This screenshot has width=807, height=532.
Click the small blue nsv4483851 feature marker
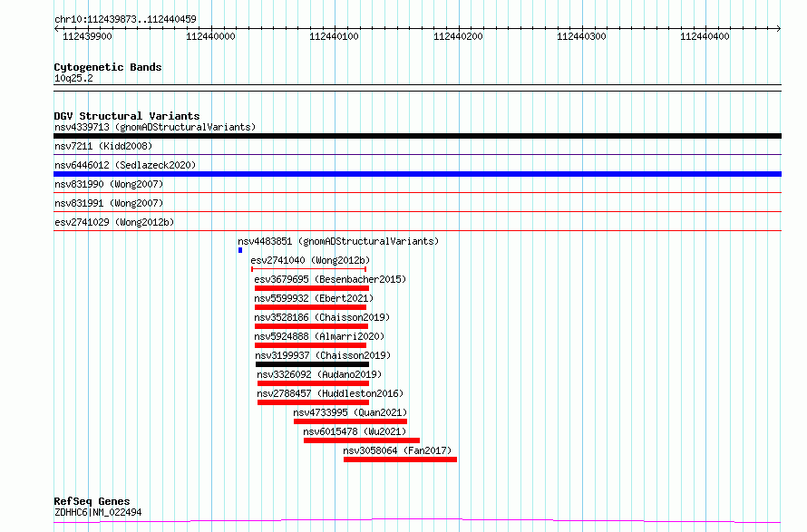tap(240, 250)
